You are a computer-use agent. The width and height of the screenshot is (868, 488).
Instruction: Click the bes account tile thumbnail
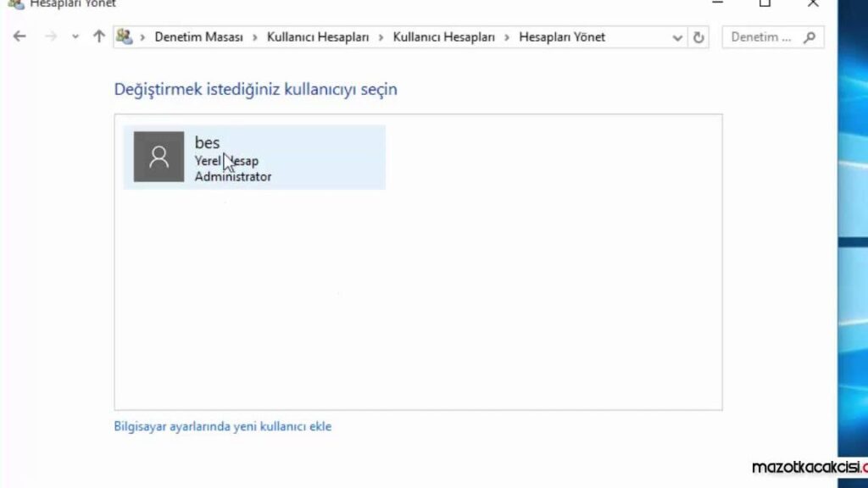[159, 157]
